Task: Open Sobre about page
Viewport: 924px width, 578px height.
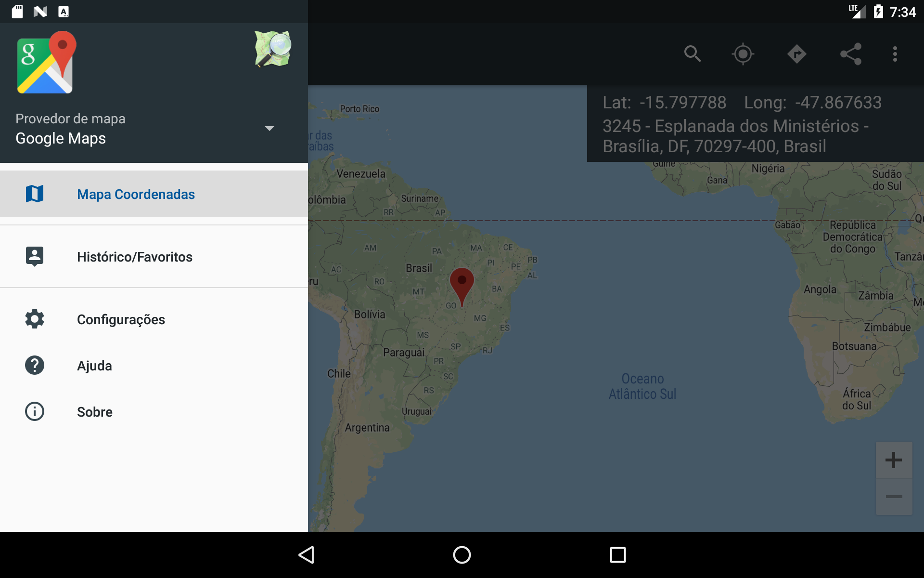Action: (154, 412)
